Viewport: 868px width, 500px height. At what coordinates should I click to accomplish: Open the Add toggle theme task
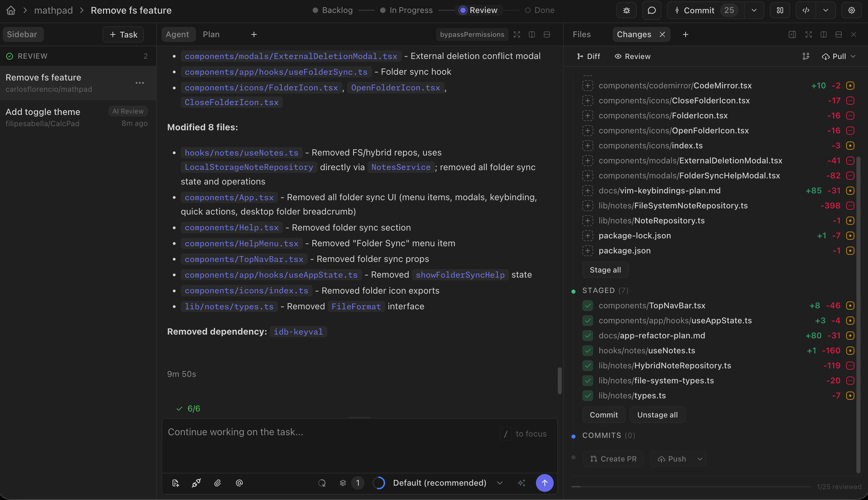(78, 117)
